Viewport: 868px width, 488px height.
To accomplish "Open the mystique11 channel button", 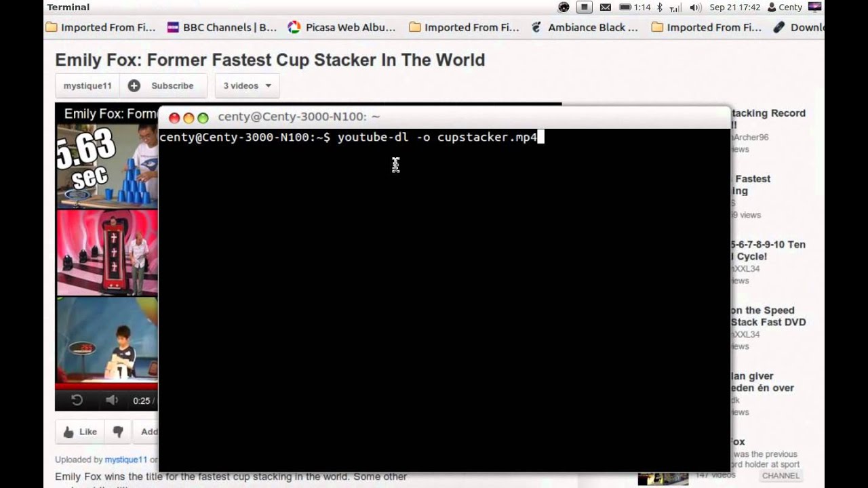I will coord(87,86).
